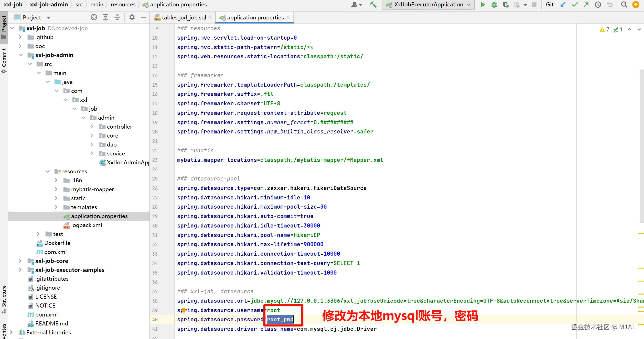Select logback.xml in project tree
This screenshot has height=339, width=644.
[87, 225]
